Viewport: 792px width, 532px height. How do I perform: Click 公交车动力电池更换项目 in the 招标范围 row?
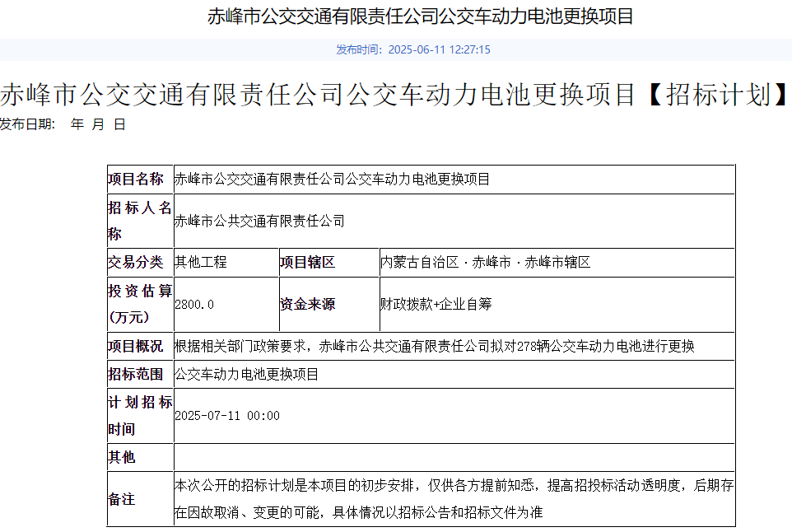click(246, 375)
